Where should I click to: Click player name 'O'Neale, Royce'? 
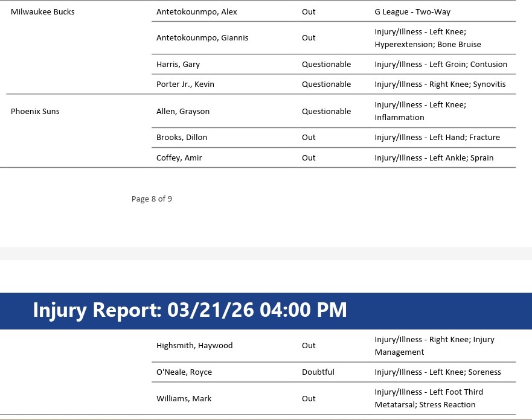click(184, 372)
